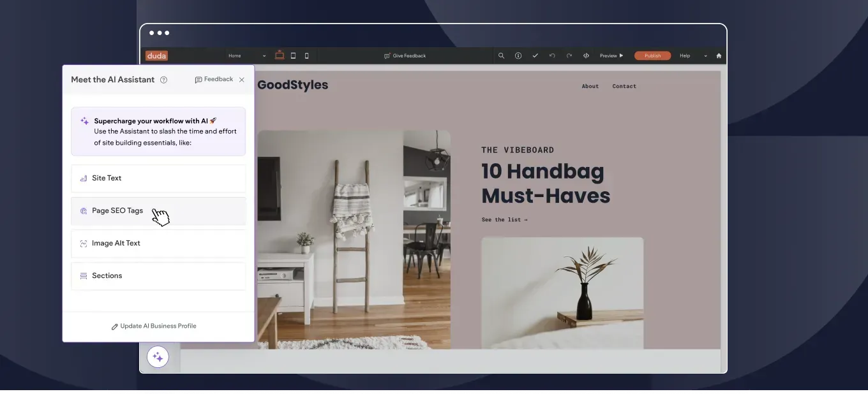Switch to mobile phone device view
The width and height of the screenshot is (868, 394).
click(x=306, y=55)
